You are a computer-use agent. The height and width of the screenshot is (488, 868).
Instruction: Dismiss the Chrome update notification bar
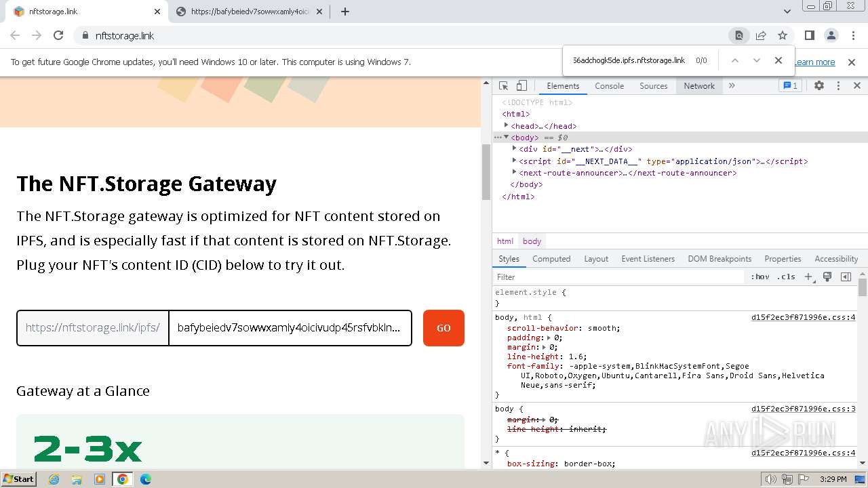pyautogui.click(x=852, y=62)
